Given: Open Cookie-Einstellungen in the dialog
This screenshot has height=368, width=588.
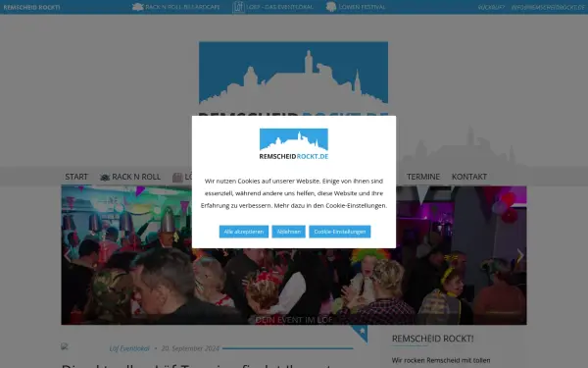Looking at the screenshot, I should (340, 232).
